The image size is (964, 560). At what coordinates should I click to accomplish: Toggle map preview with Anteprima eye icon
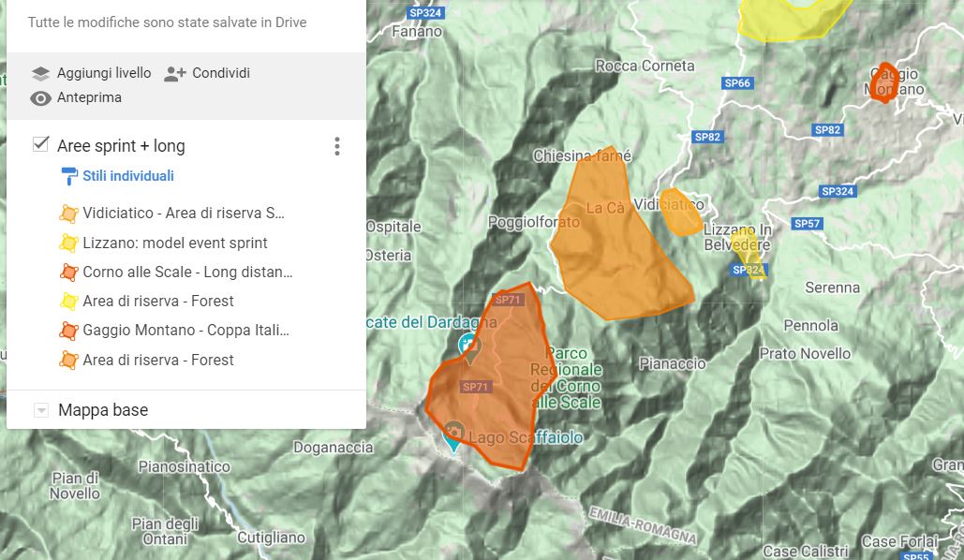click(x=40, y=97)
